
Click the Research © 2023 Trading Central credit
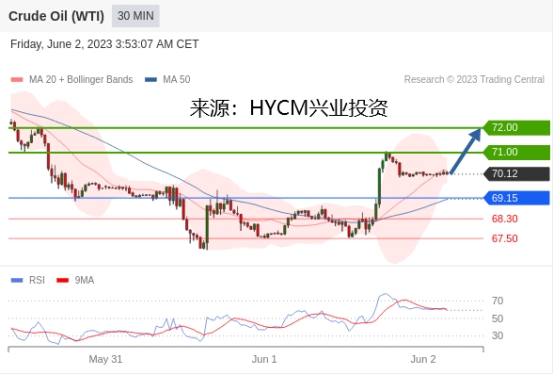[x=474, y=80]
